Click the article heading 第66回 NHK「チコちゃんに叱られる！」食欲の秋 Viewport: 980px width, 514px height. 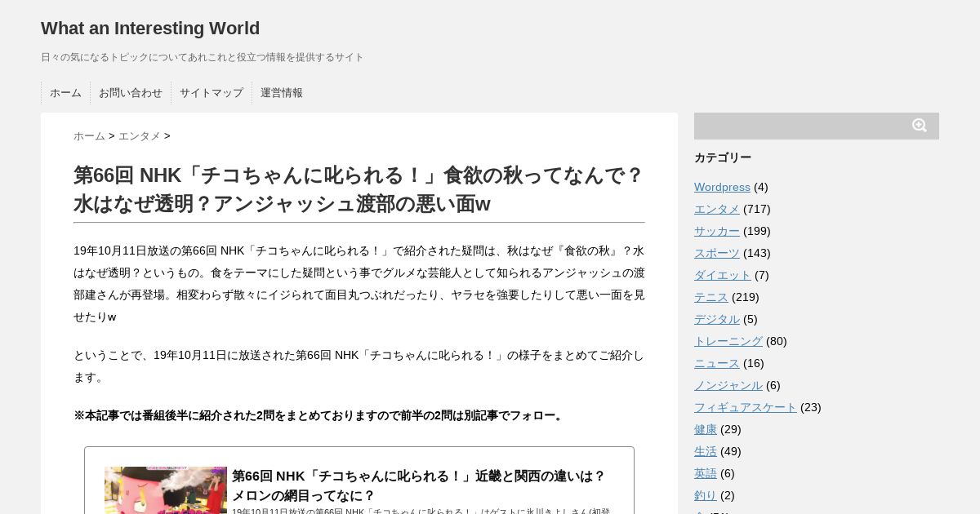coord(359,189)
